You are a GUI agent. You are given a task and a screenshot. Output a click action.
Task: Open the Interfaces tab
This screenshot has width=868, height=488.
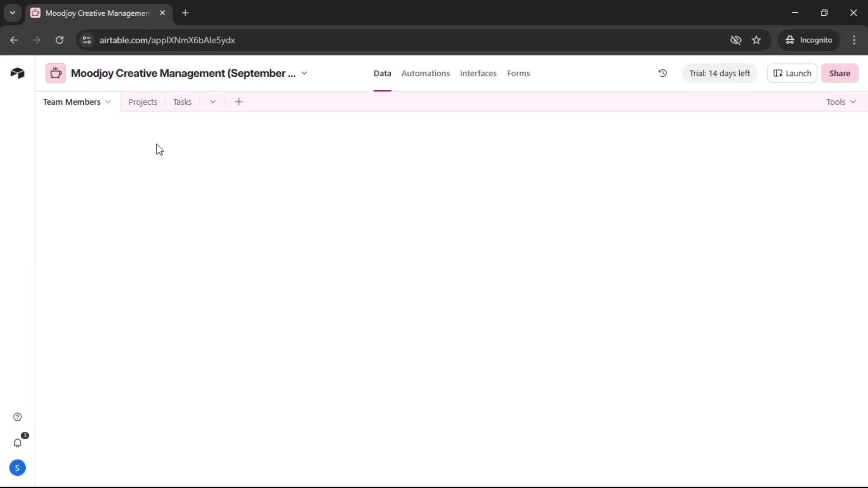pos(478,73)
